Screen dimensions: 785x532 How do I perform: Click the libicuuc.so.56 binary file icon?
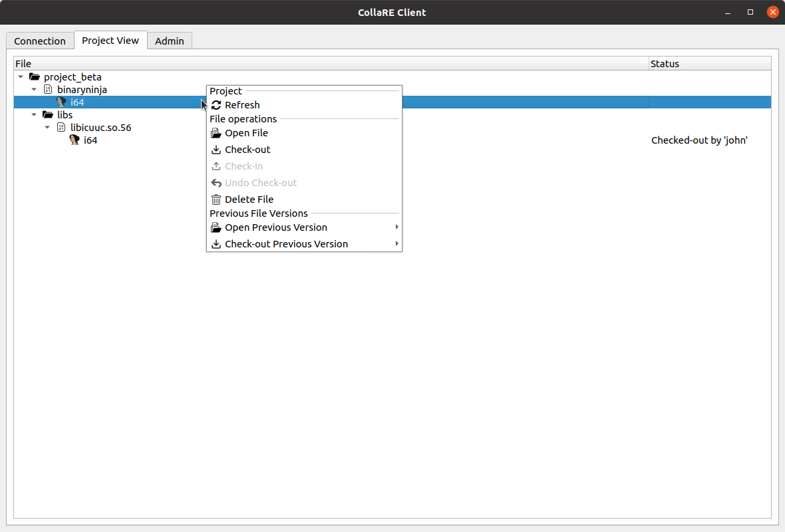point(61,128)
